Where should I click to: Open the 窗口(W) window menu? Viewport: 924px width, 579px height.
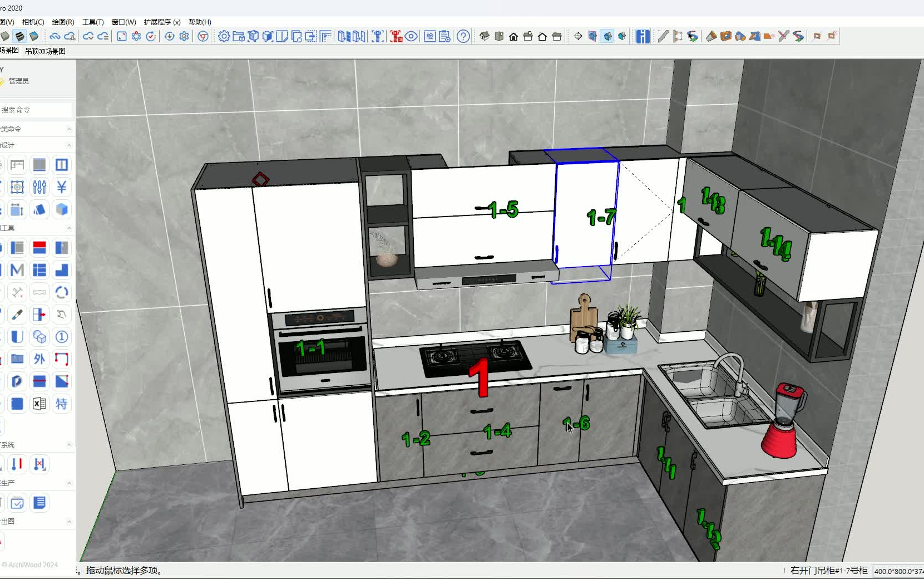123,22
